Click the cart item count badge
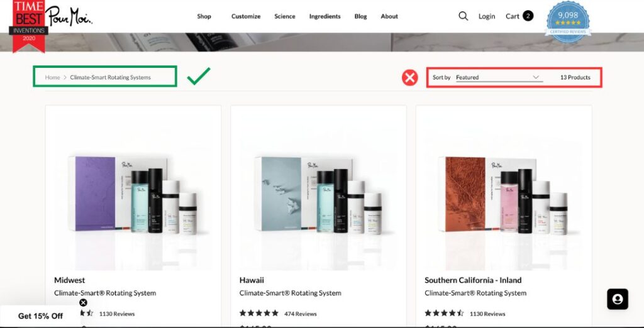The width and height of the screenshot is (644, 328). (528, 16)
